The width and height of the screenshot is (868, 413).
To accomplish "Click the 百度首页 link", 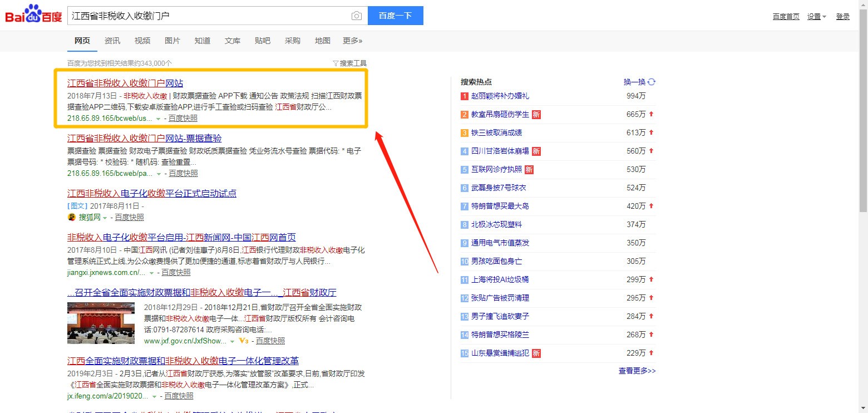I will coord(786,17).
